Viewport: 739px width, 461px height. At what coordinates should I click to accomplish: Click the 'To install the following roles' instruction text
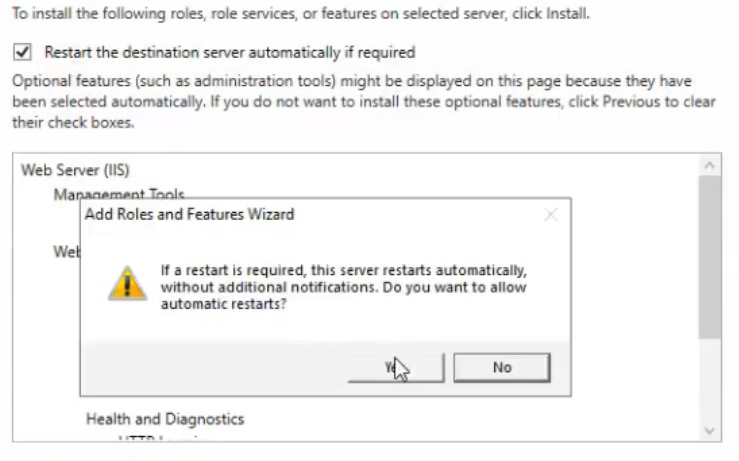point(301,13)
